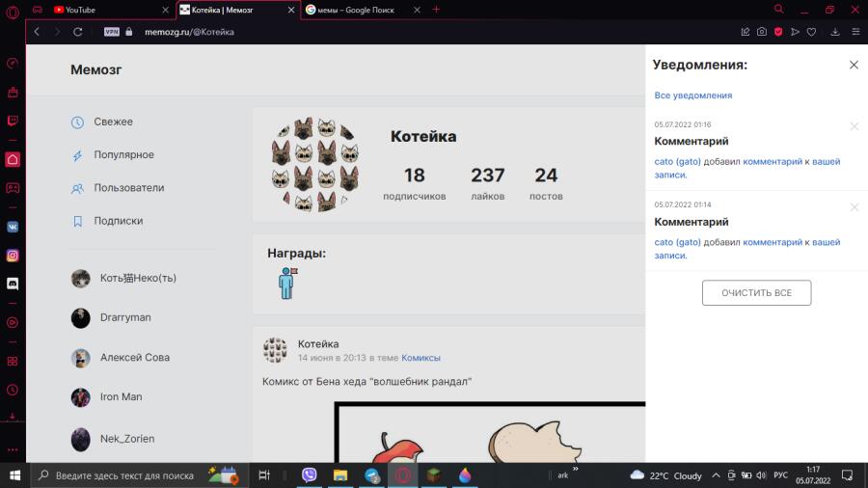This screenshot has width=868, height=488.
Task: Open weather widget 22°C Cloudy
Action: point(665,475)
